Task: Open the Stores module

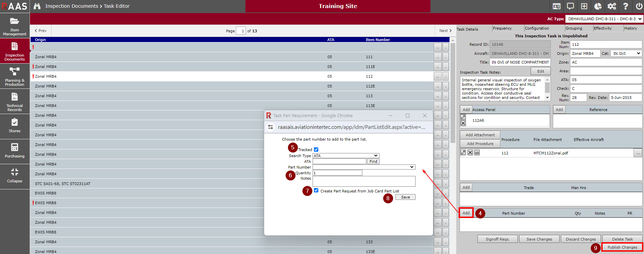Action: (x=14, y=125)
